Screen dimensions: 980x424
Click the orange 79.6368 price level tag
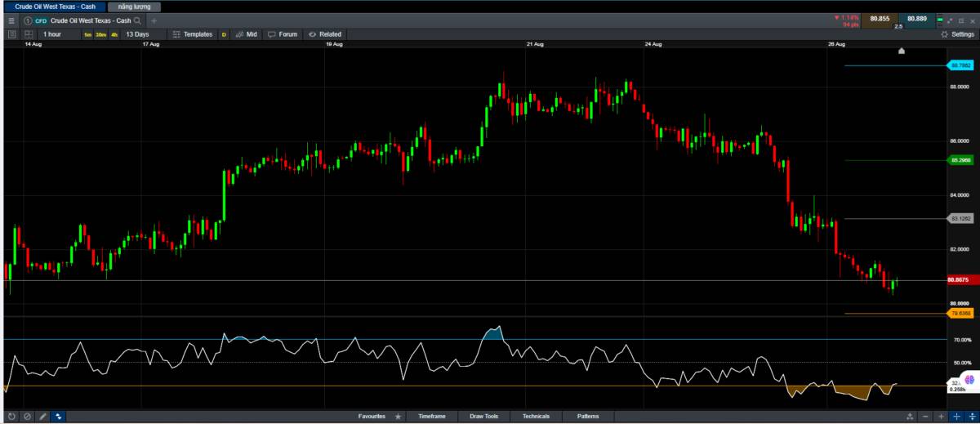coord(960,314)
